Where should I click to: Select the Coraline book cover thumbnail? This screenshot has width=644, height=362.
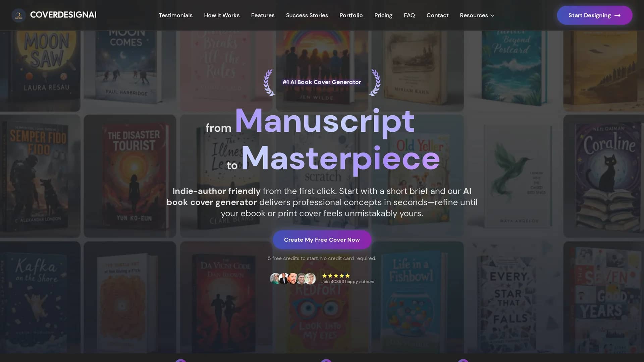coord(604,176)
